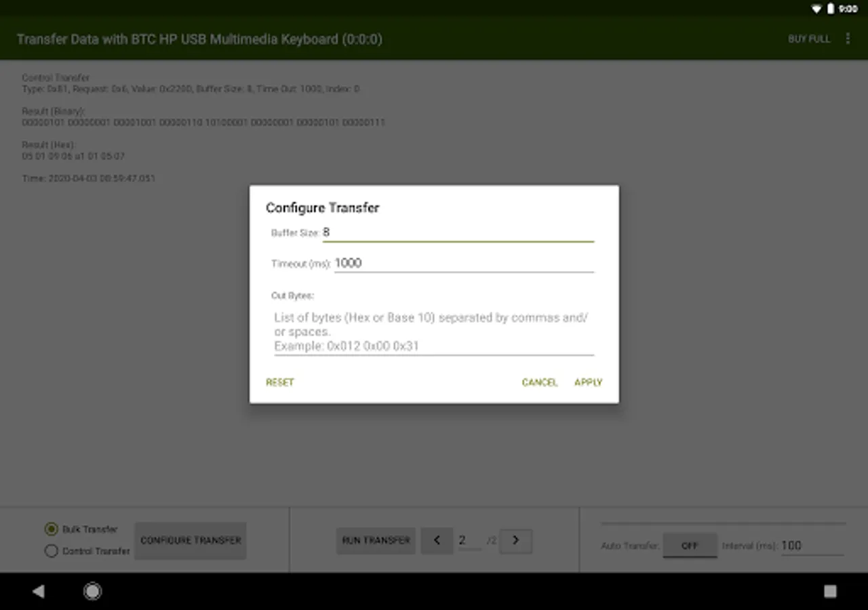
Task: Open the three-dot overflow menu
Action: [x=848, y=39]
